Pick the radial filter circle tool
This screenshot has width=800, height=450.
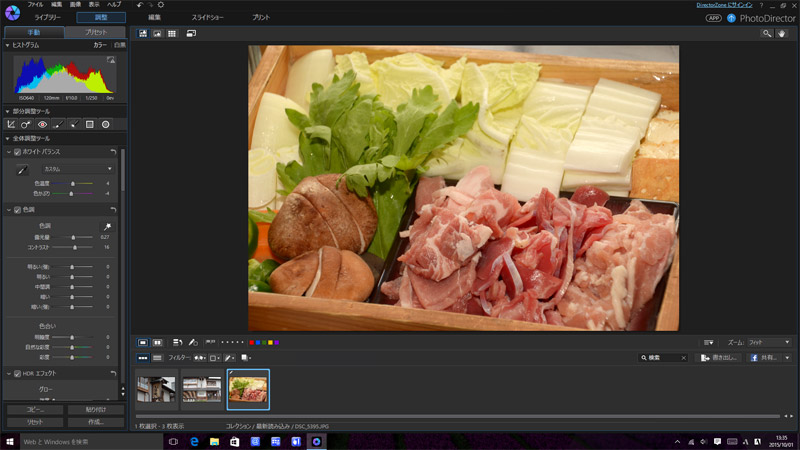tap(105, 124)
